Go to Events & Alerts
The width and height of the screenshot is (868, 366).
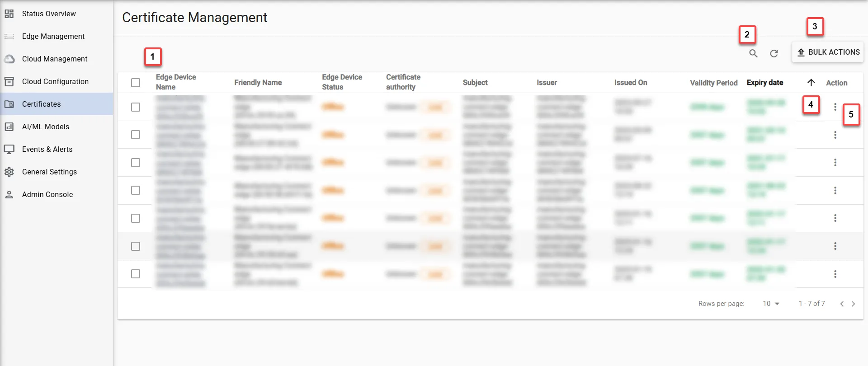pos(57,149)
